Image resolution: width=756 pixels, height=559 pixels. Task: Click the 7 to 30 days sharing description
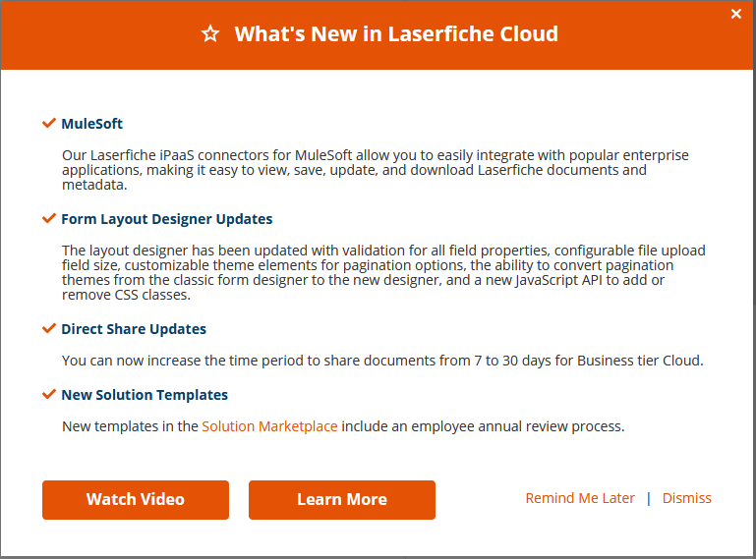(382, 361)
